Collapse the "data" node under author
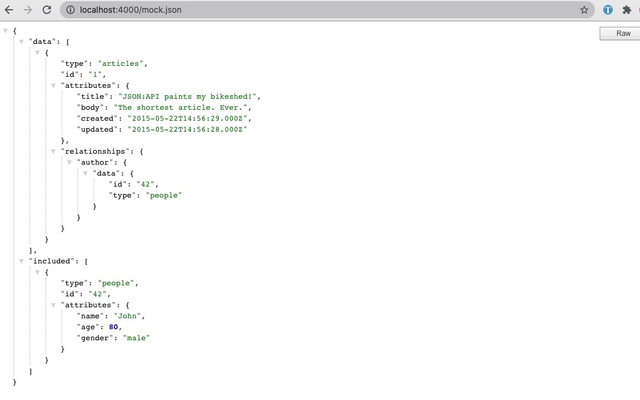 click(x=85, y=173)
